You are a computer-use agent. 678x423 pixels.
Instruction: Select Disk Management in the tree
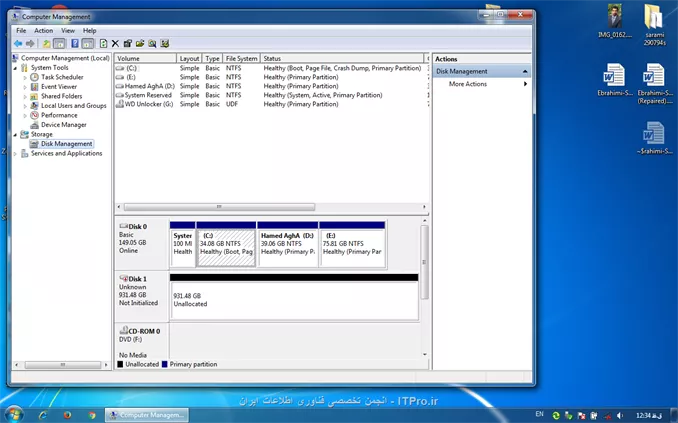pos(67,144)
